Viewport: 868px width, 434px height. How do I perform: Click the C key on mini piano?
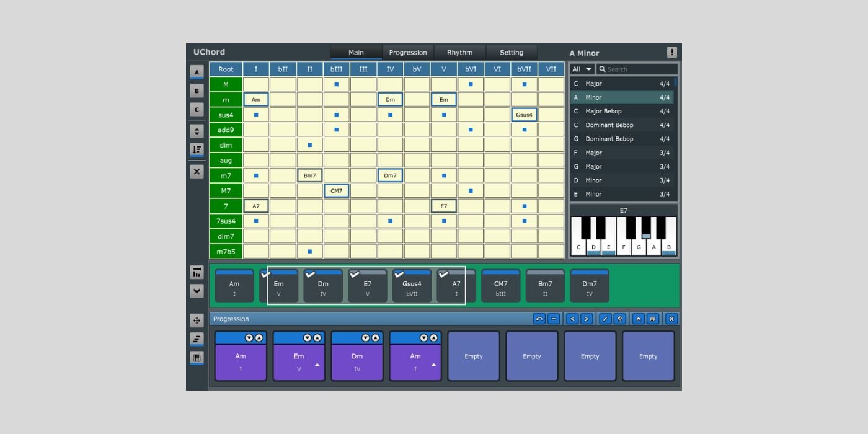[x=578, y=247]
